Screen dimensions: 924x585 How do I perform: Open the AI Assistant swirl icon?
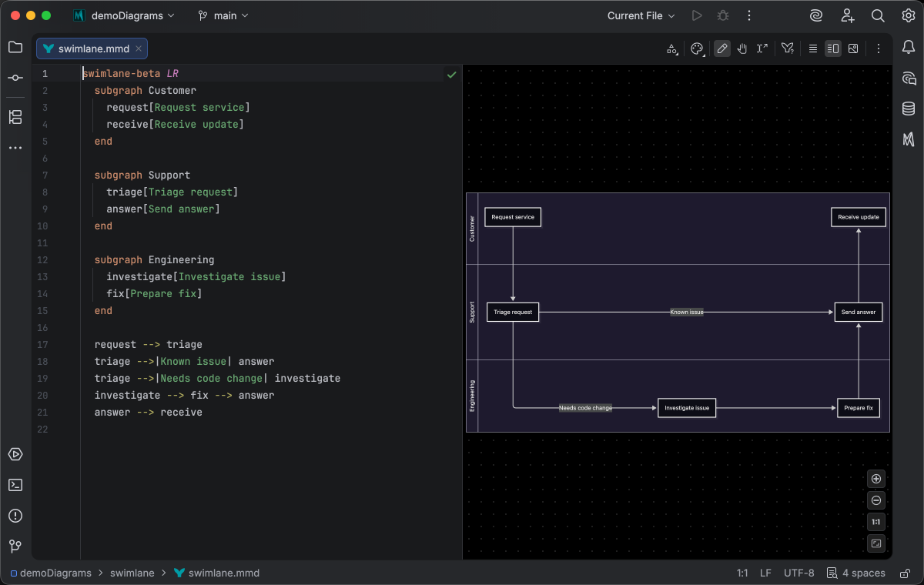point(816,15)
